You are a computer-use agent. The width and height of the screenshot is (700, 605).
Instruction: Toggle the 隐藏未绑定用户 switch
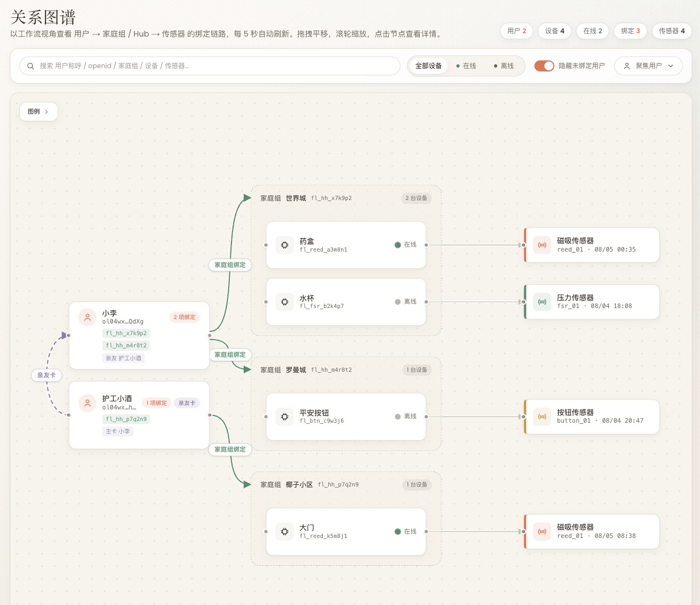(544, 66)
